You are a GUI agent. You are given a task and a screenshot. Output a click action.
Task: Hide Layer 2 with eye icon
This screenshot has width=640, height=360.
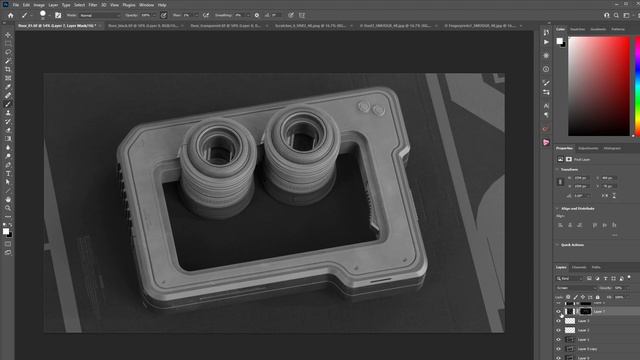(558, 330)
